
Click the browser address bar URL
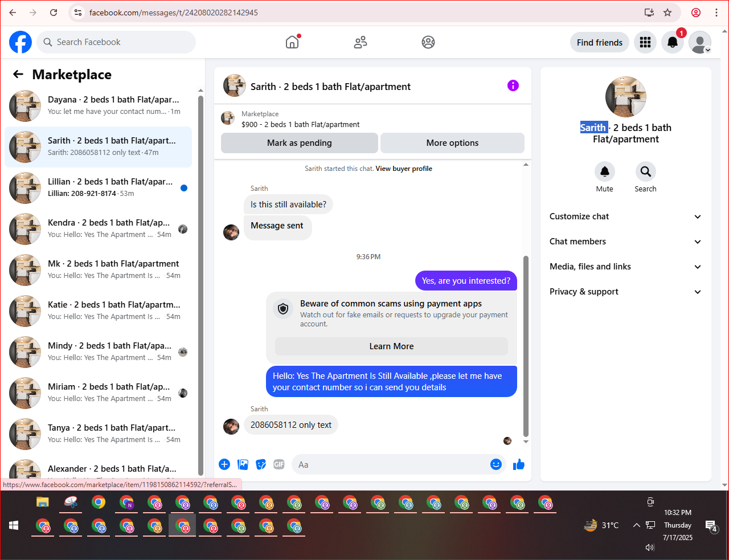pyautogui.click(x=174, y=13)
